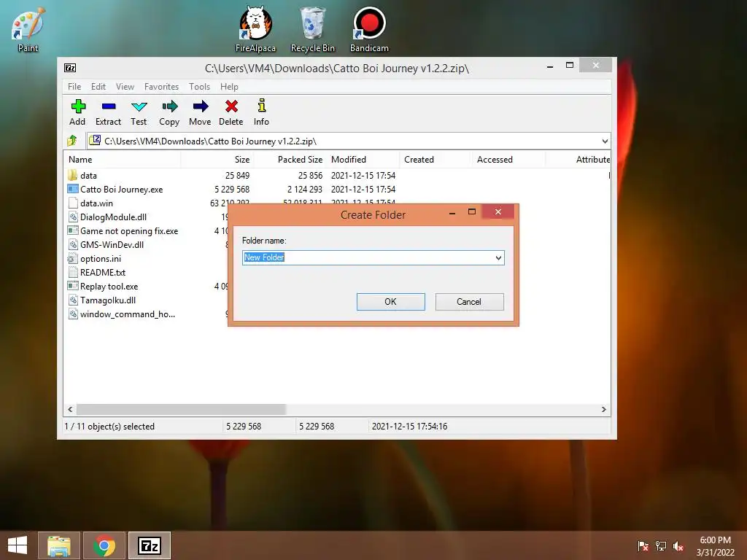Select data.win file icon
747x560 pixels.
[73, 203]
